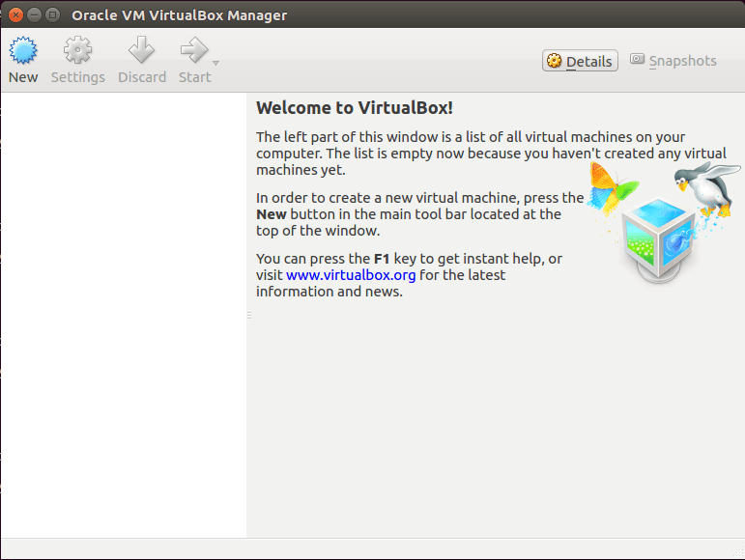The height and width of the screenshot is (560, 745).
Task: Open the www.virtualbox.org link
Action: pos(351,275)
